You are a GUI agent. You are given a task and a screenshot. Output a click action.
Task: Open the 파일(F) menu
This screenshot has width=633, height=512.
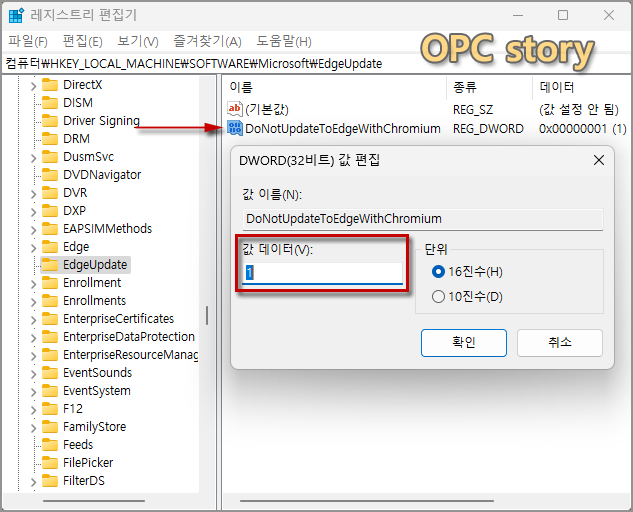point(28,41)
